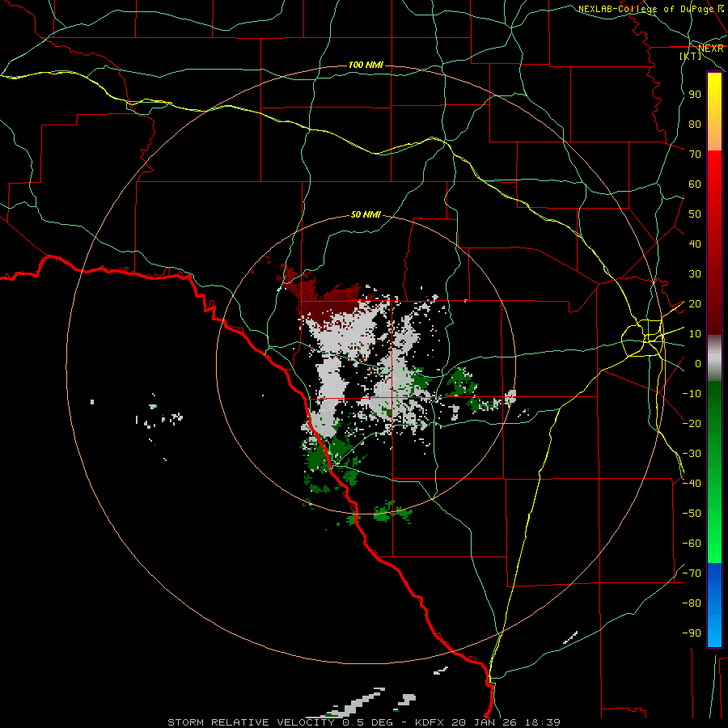This screenshot has height=728, width=728.
Task: Click the positive "80" scale value
Action: tap(695, 125)
